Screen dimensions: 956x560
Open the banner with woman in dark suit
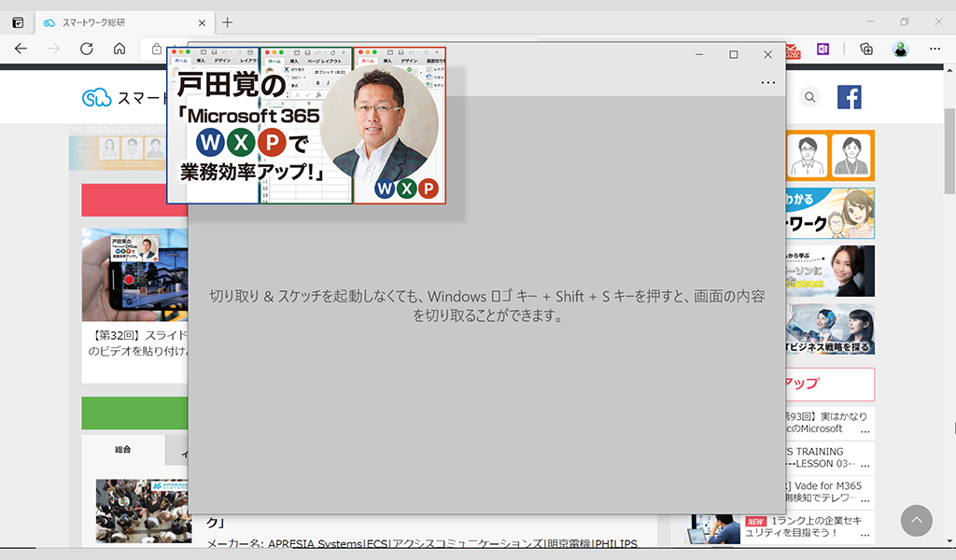[830, 272]
